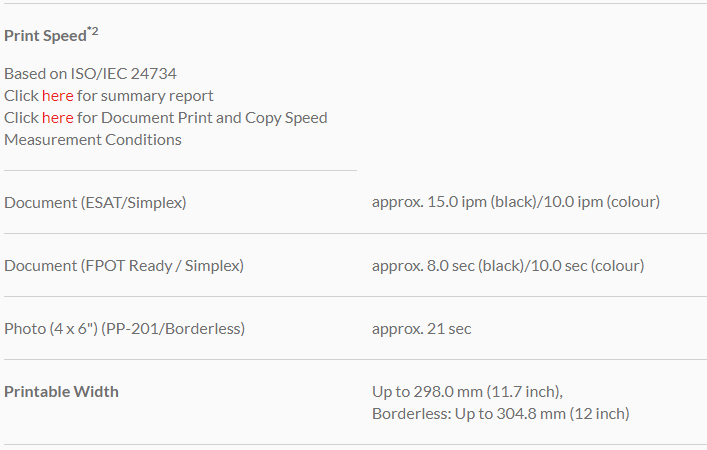This screenshot has height=450, width=707.
Task: Click the Print Speed heading
Action: click(45, 36)
